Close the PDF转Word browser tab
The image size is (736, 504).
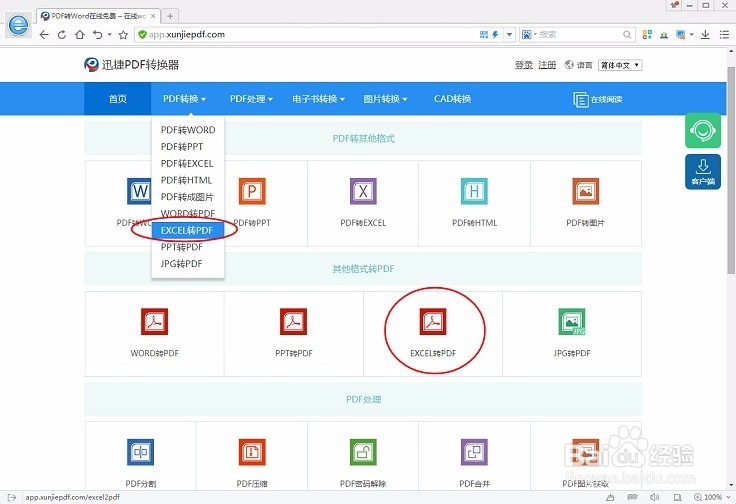[x=153, y=16]
